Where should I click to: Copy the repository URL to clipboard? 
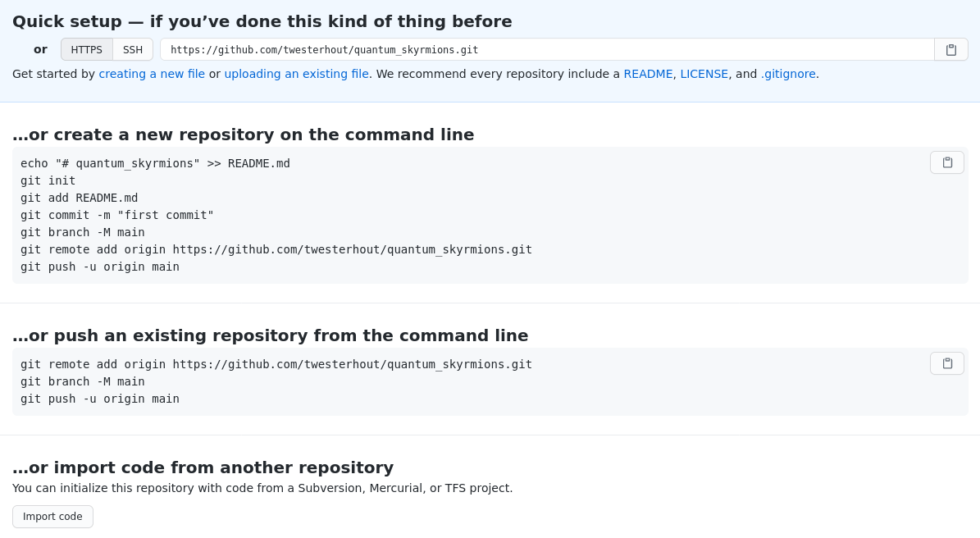pos(951,50)
